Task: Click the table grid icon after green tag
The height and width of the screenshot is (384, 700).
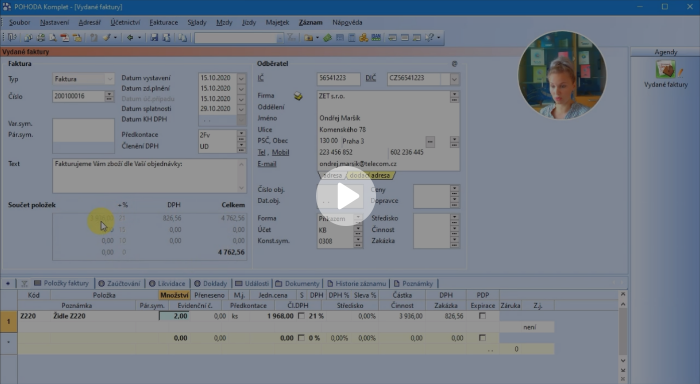Action: [340, 38]
